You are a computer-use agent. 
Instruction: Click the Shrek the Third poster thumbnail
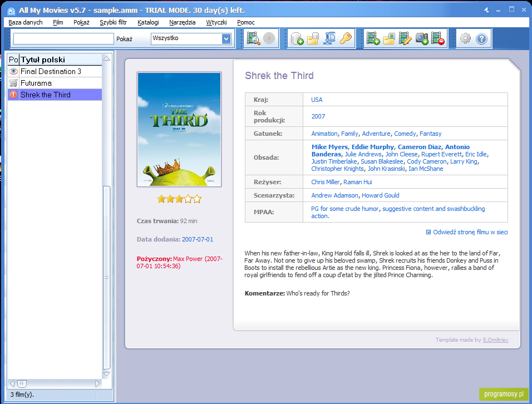pos(179,129)
